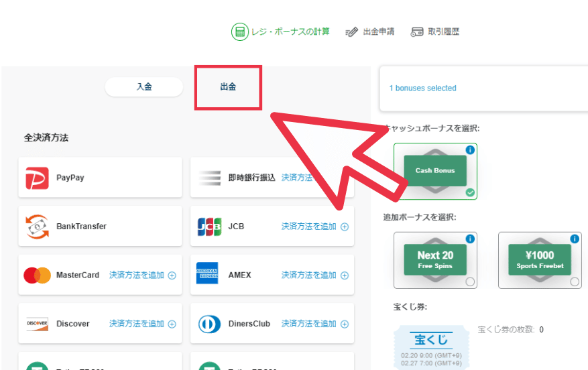
Task: Click the 宝くじ券の枚数: 0 text
Action: click(510, 330)
